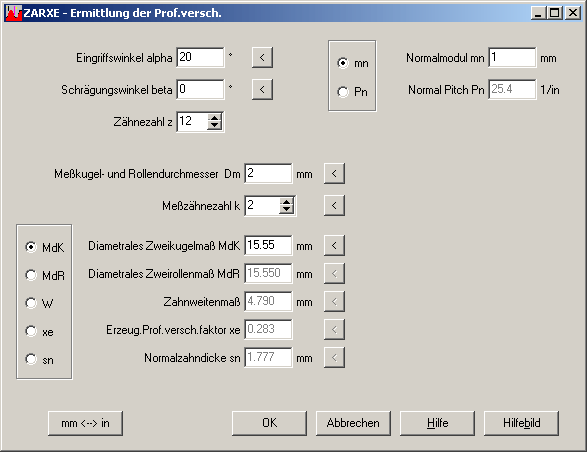Select the xe radio option
This screenshot has height=452, width=587.
click(31, 331)
